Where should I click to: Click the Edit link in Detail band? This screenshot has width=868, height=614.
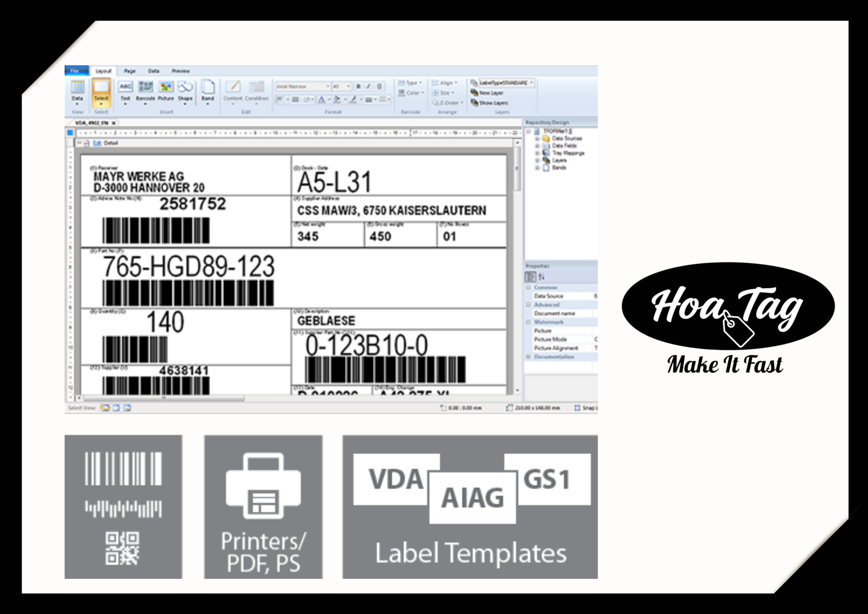[97, 143]
